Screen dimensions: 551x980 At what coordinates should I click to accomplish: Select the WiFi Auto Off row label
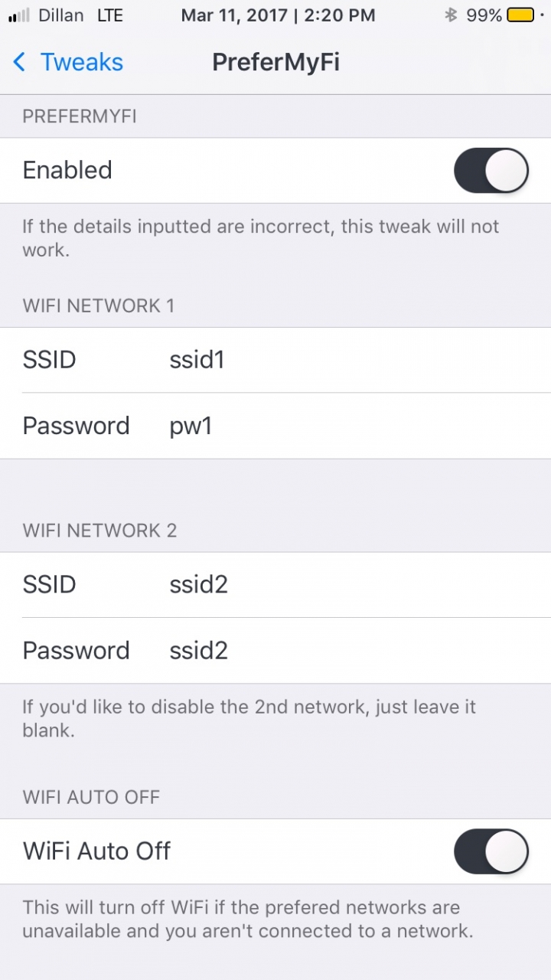(x=96, y=851)
